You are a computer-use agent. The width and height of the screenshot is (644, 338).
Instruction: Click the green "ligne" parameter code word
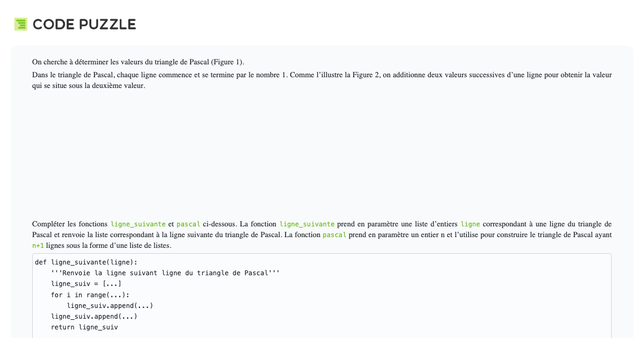pyautogui.click(x=470, y=224)
